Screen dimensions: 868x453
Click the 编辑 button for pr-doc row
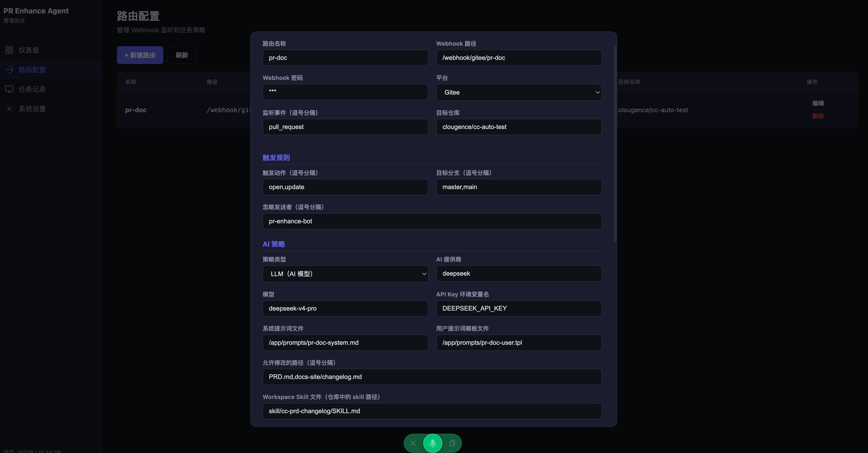click(818, 103)
